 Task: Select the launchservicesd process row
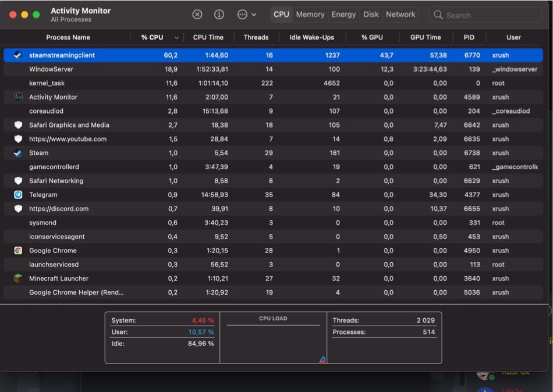tap(273, 265)
